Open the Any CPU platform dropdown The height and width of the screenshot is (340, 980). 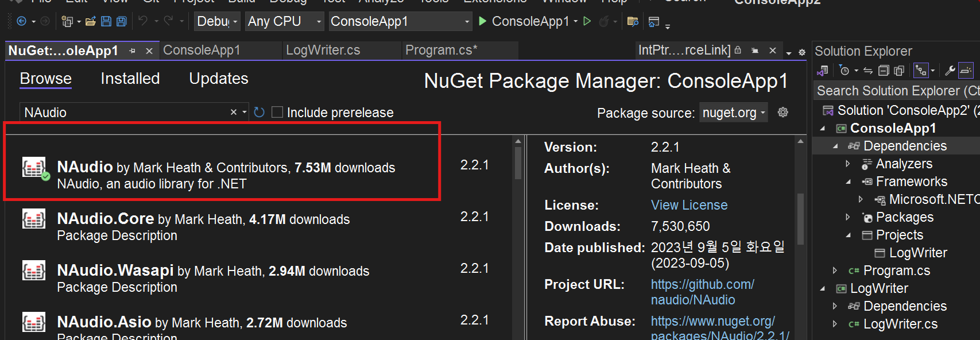pyautogui.click(x=285, y=21)
